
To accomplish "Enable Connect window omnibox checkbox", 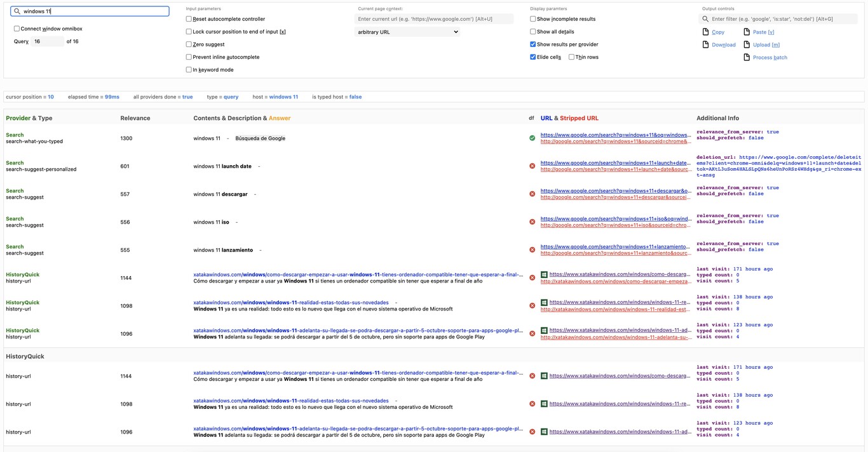I will pyautogui.click(x=17, y=29).
